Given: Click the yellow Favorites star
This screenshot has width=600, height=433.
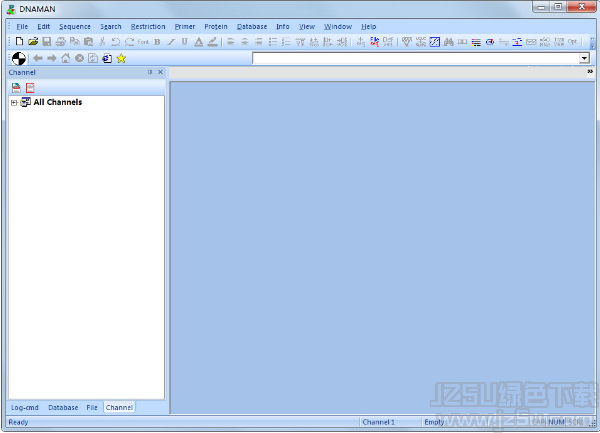Looking at the screenshot, I should tap(121, 58).
